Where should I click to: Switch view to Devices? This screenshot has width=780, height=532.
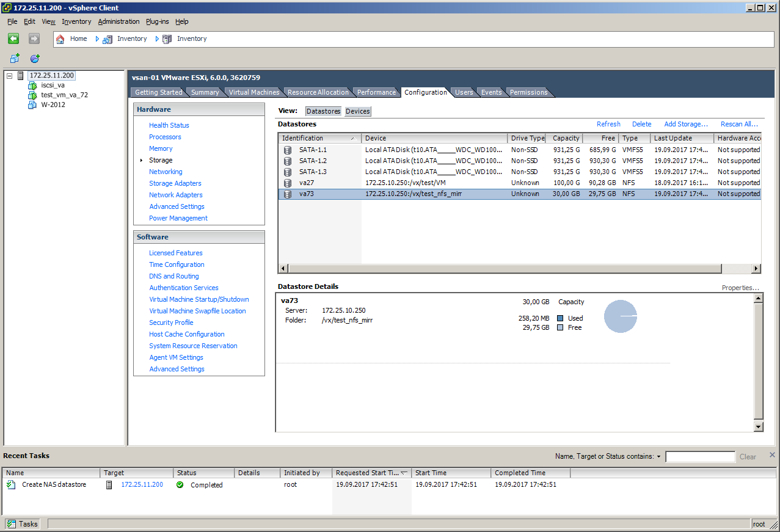[357, 111]
